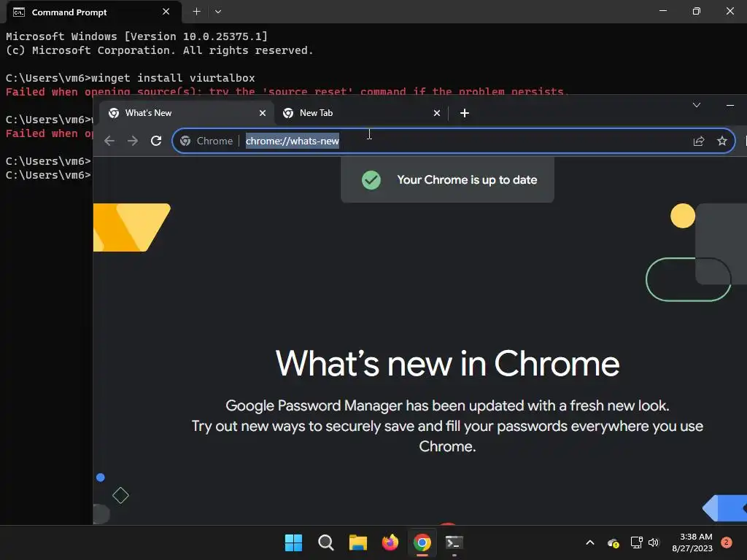Click 'winget install viurtalbox' command line text
747x560 pixels.
(172, 77)
